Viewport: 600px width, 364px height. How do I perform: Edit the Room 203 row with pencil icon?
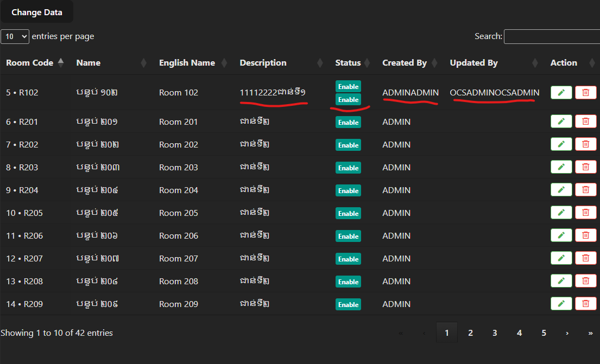click(x=561, y=167)
